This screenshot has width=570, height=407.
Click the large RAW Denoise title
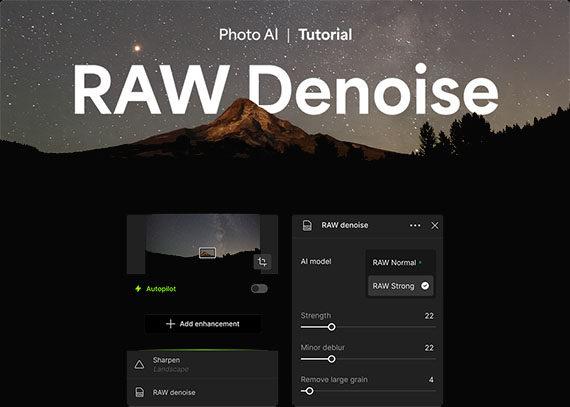(285, 89)
